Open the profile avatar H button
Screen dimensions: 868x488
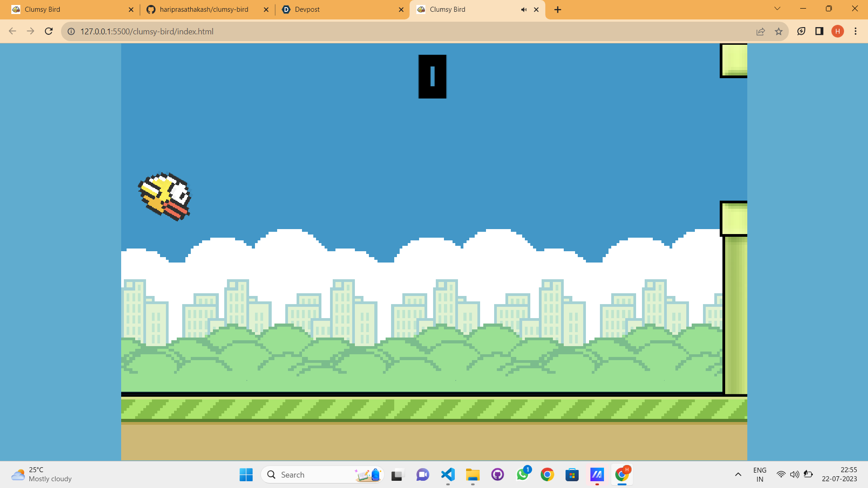click(x=837, y=31)
